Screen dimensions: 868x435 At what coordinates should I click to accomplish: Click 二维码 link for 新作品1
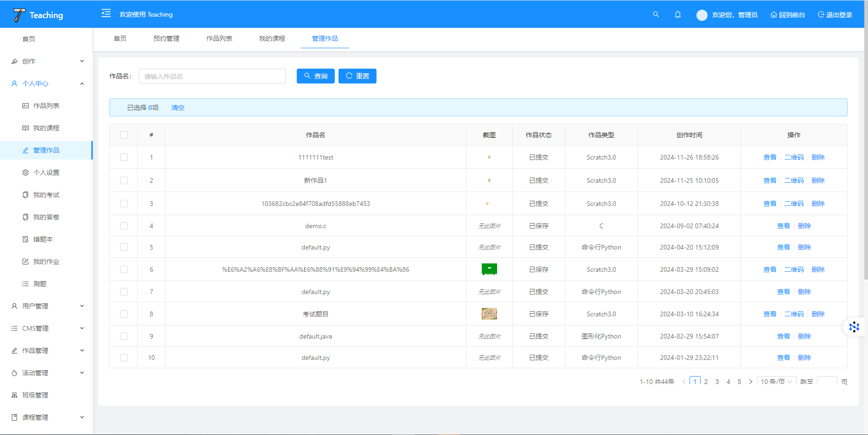point(794,180)
